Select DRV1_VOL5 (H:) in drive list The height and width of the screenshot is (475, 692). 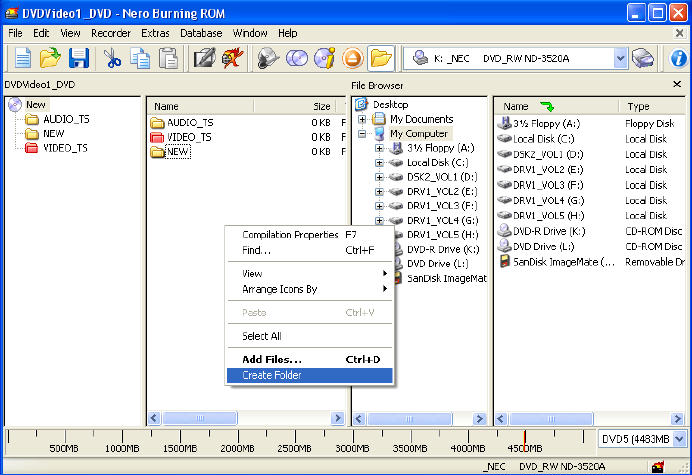548,215
